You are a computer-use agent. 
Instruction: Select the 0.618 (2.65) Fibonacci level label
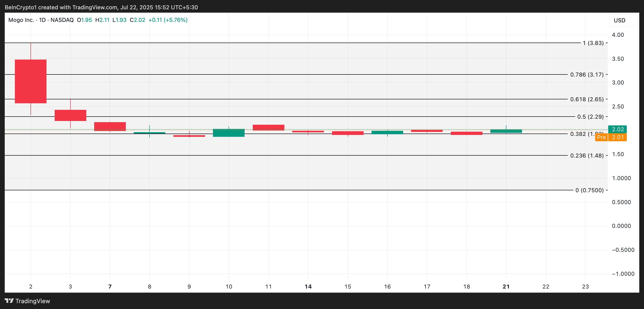pos(587,99)
